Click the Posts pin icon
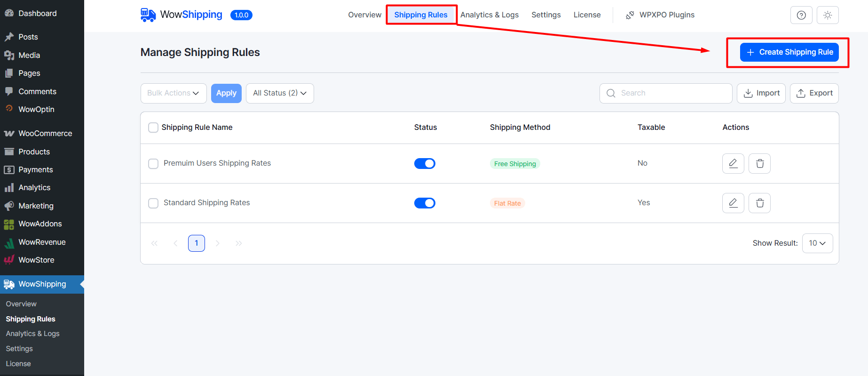 tap(9, 37)
